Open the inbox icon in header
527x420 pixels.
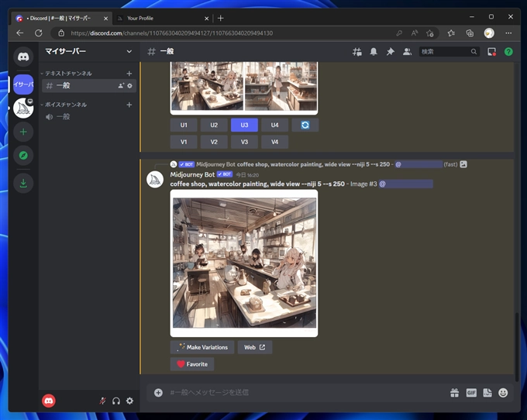491,52
